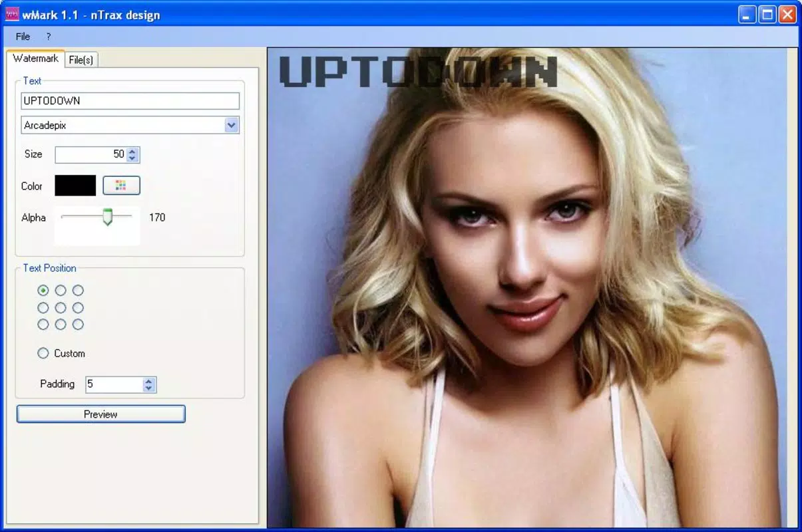Click the Alpha value 170
Screen dimensions: 802x532
(157, 217)
